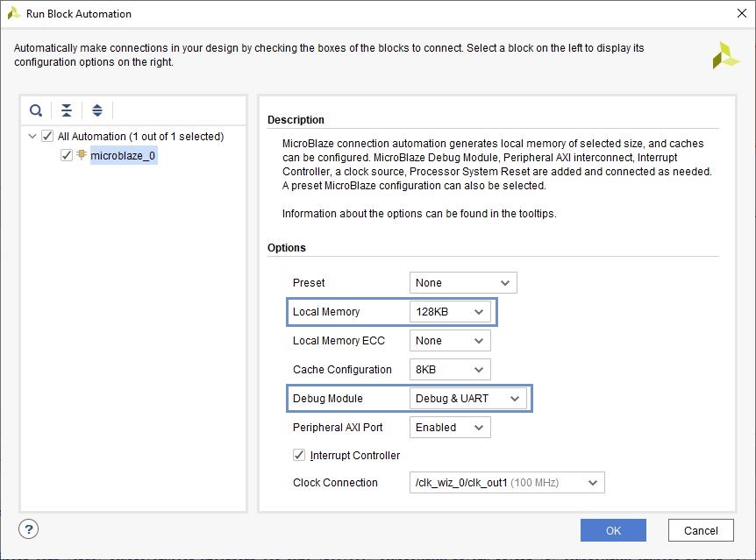Toggle the All Automation checkbox
Screen dimensions: 756x560
47,137
